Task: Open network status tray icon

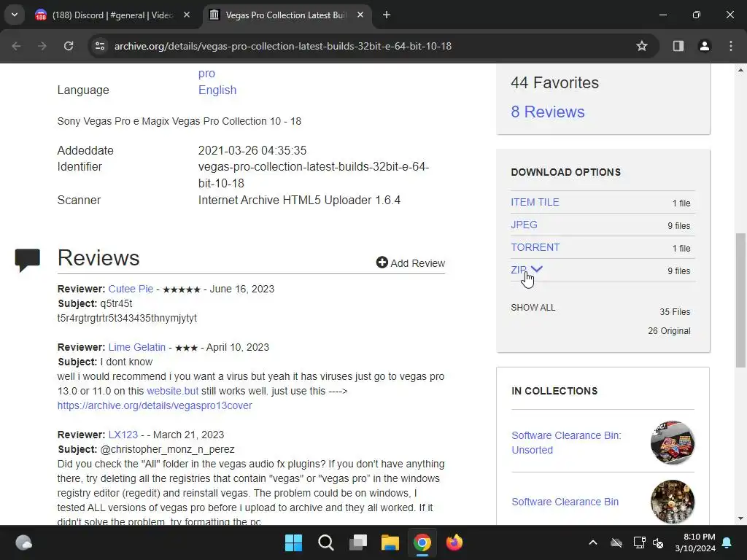Action: 639,542
